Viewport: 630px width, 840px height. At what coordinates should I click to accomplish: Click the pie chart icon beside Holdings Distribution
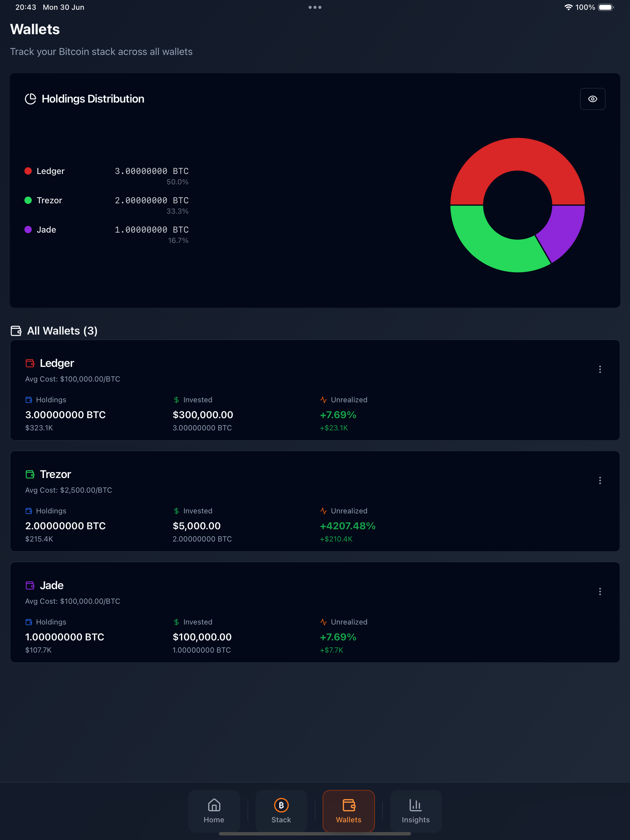[x=31, y=99]
